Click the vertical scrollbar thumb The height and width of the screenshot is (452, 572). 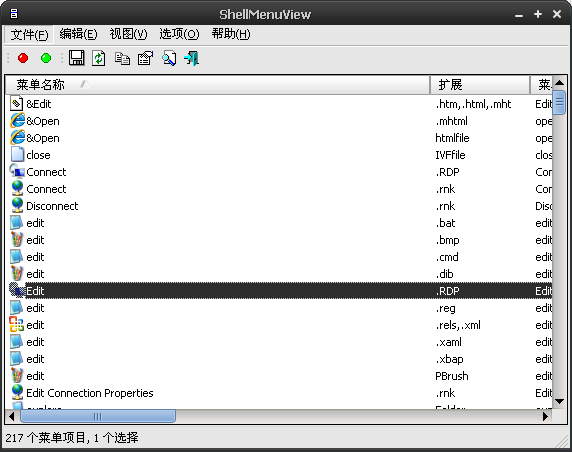click(559, 103)
